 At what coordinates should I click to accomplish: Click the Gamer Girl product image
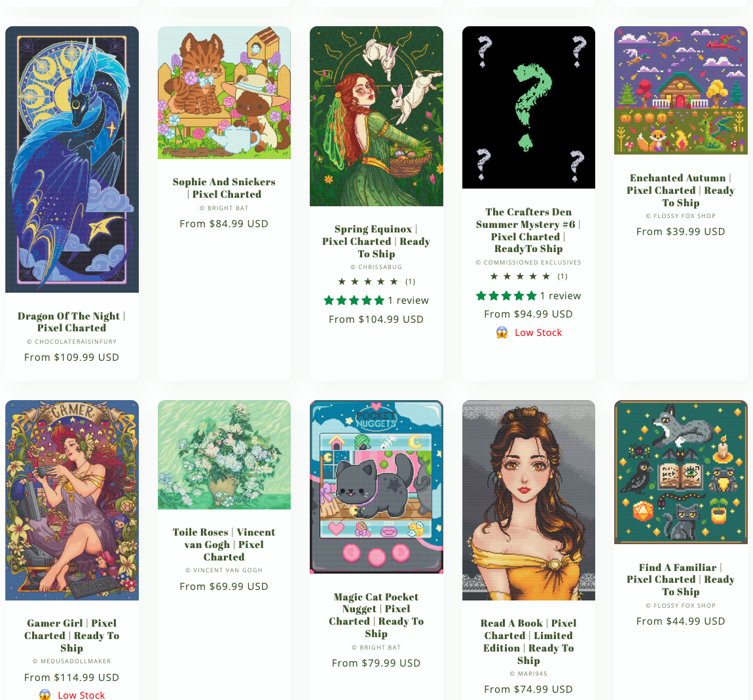coord(72,500)
